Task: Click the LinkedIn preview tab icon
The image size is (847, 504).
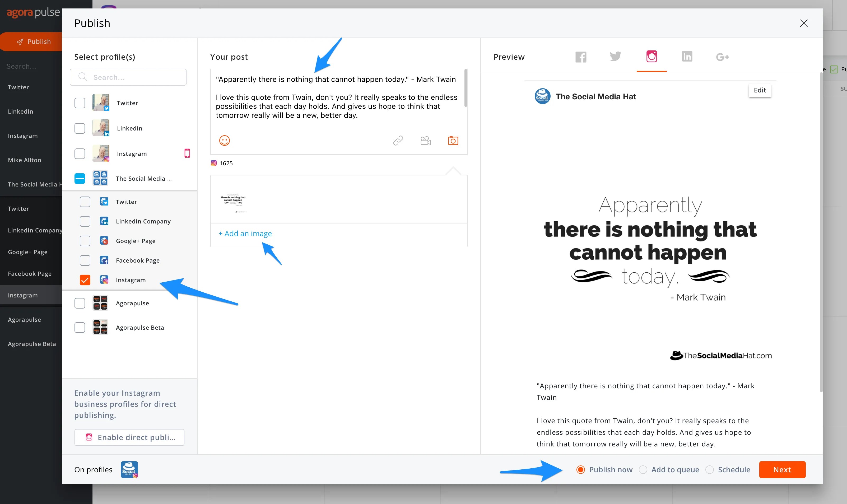Action: [x=687, y=57]
